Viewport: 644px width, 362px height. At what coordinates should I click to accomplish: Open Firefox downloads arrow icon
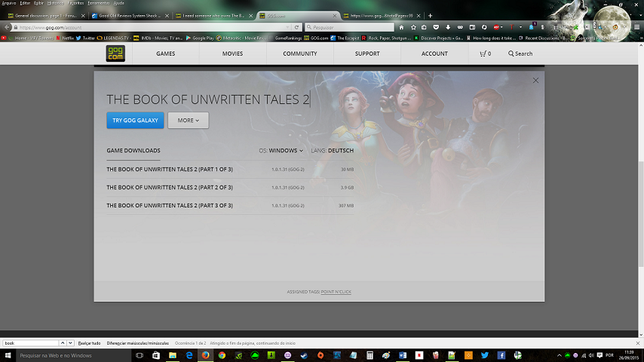(x=448, y=28)
